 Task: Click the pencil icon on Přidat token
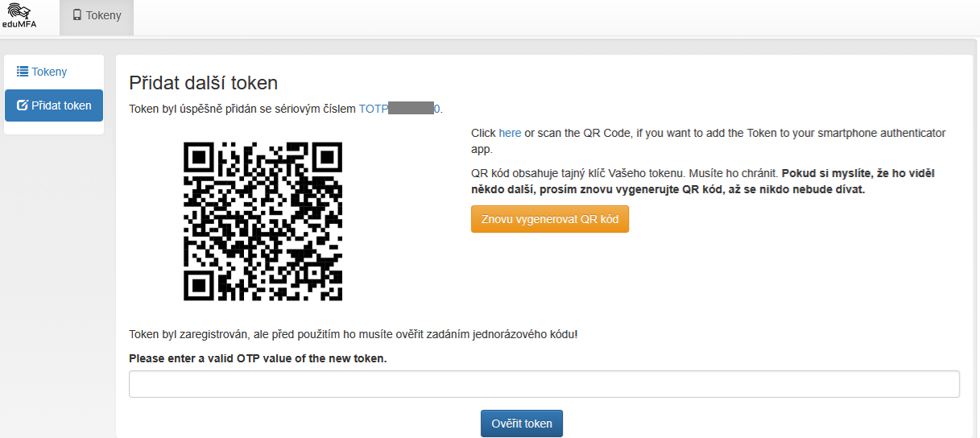[x=23, y=105]
